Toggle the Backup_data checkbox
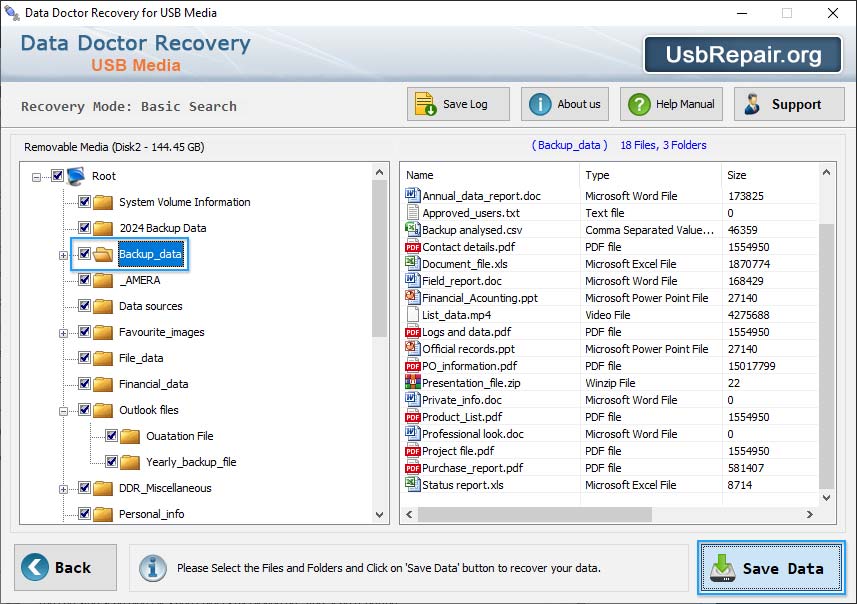The width and height of the screenshot is (857, 604). (x=84, y=253)
